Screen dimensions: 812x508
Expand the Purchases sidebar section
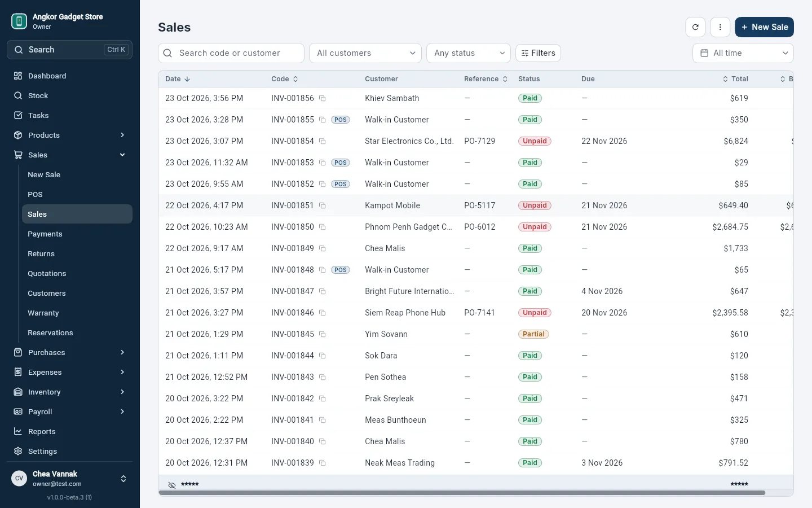[70, 352]
